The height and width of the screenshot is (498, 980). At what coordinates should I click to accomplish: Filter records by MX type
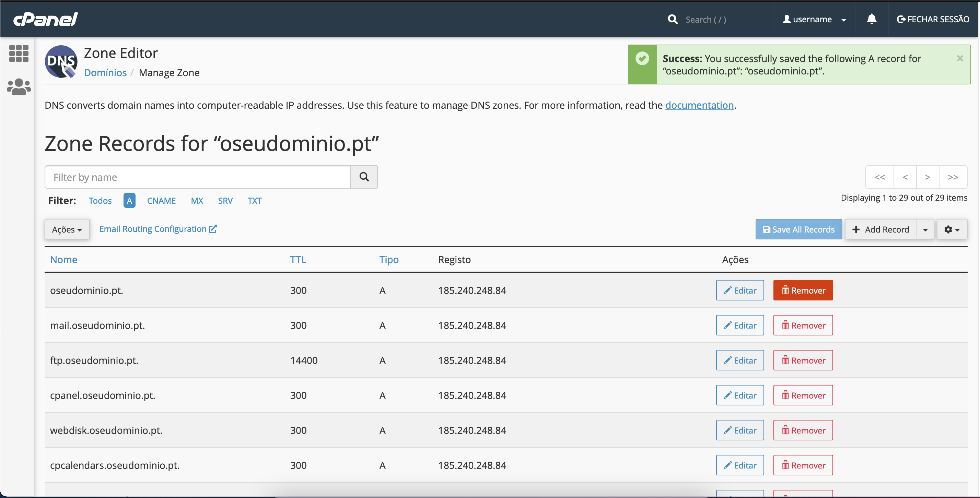197,200
